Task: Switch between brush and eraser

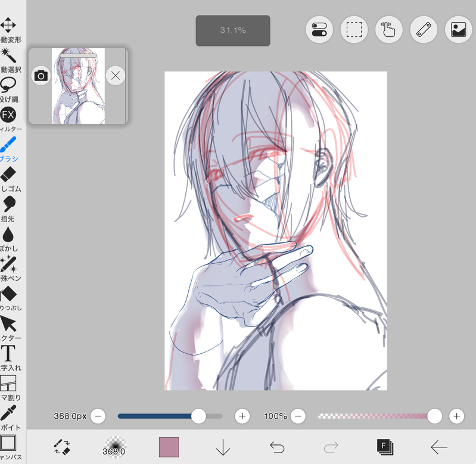Action: click(62, 447)
